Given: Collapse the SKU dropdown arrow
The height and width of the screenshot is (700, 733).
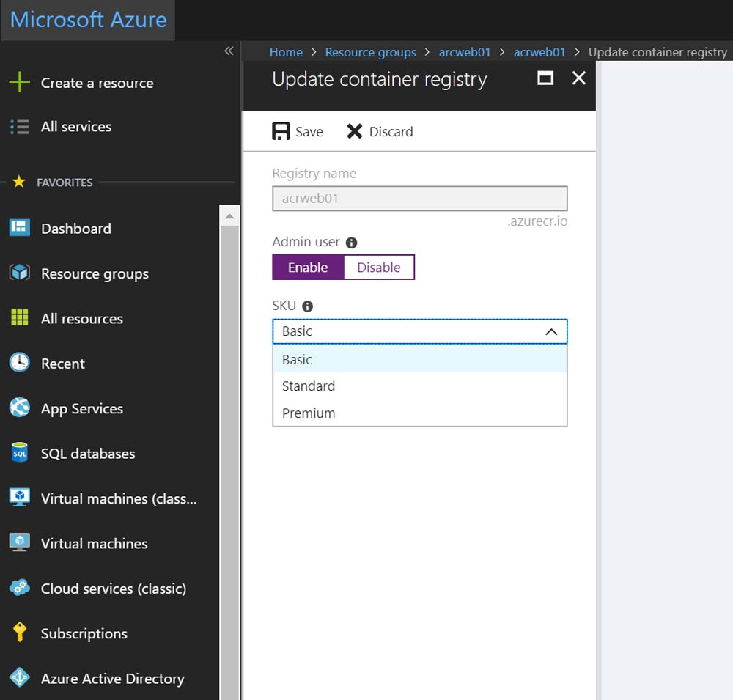Looking at the screenshot, I should (551, 332).
